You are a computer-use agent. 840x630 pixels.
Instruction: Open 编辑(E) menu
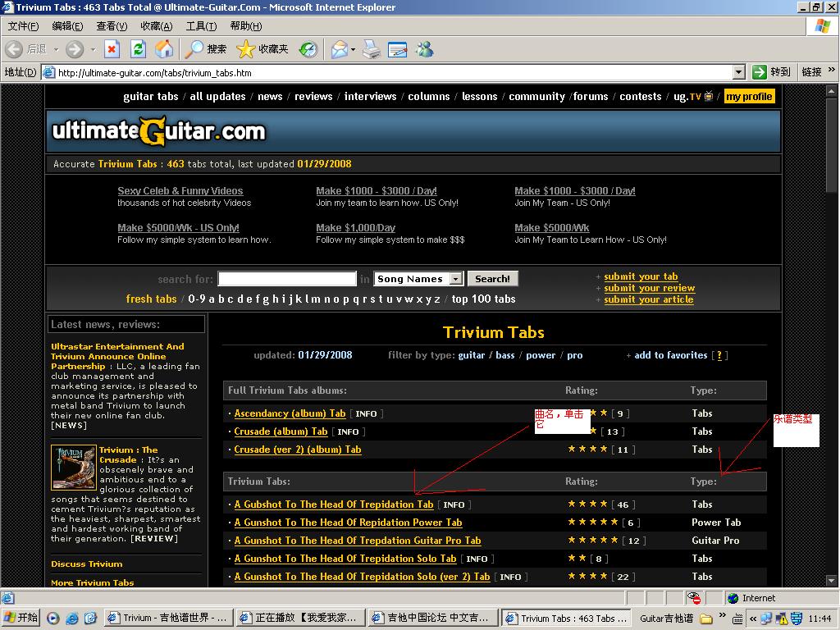(x=67, y=26)
